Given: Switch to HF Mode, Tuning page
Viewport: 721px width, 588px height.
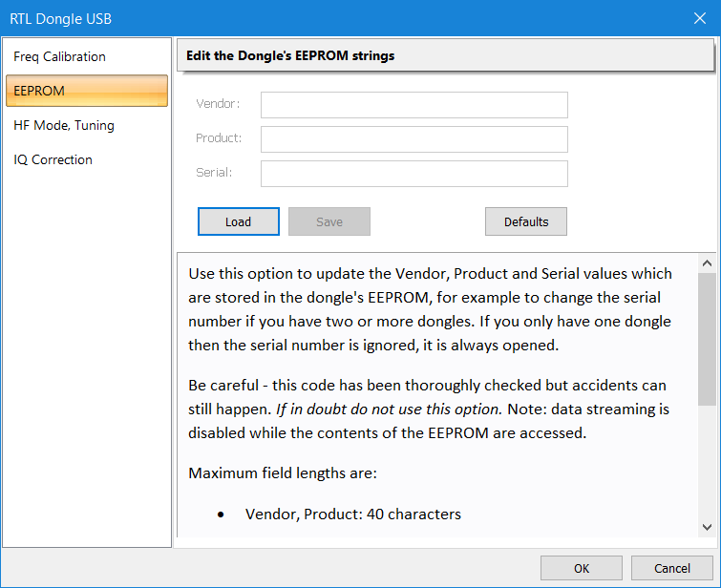Looking at the screenshot, I should coord(64,125).
